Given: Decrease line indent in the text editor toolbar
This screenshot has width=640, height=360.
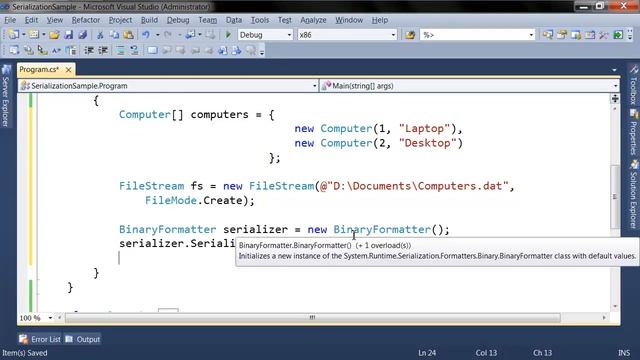Looking at the screenshot, I should coord(89,51).
